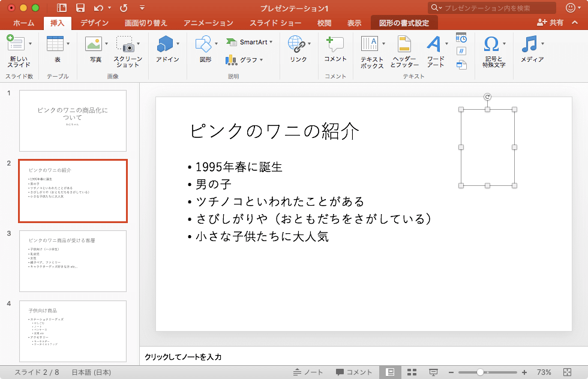Select slide 4 thumbnail 子供向け商品
The height and width of the screenshot is (379, 588).
click(x=73, y=331)
